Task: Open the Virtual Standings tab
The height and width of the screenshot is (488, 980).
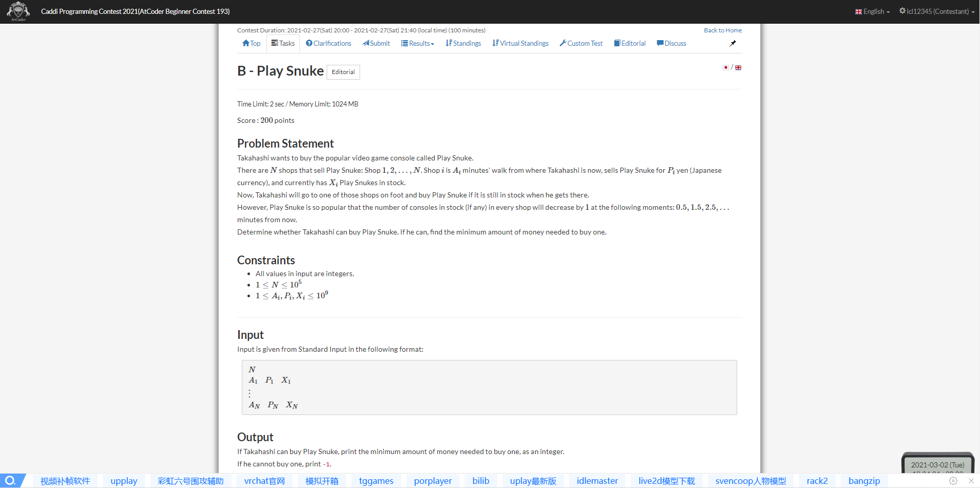Action: pos(520,44)
